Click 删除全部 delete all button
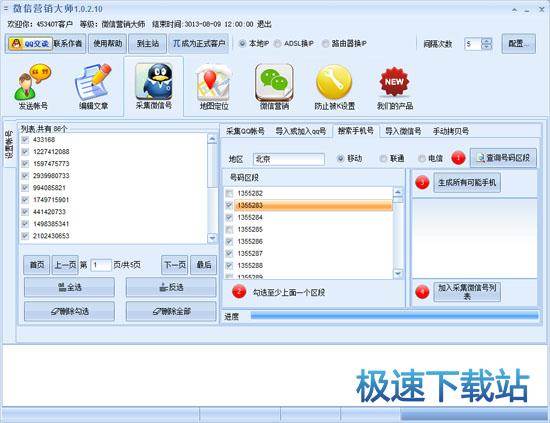 [x=171, y=311]
